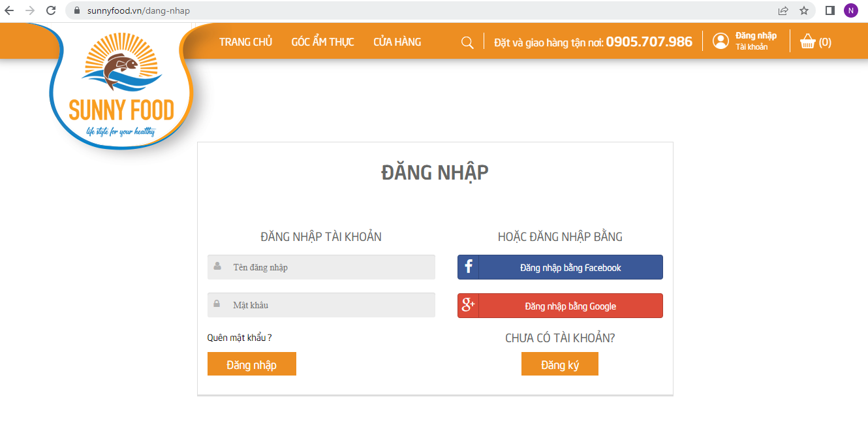Click the share page icon in address bar

783,10
